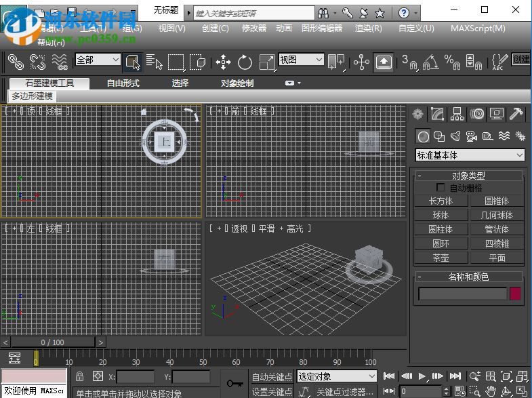The height and width of the screenshot is (398, 532).
Task: Select the Move tool
Action: coord(223,62)
